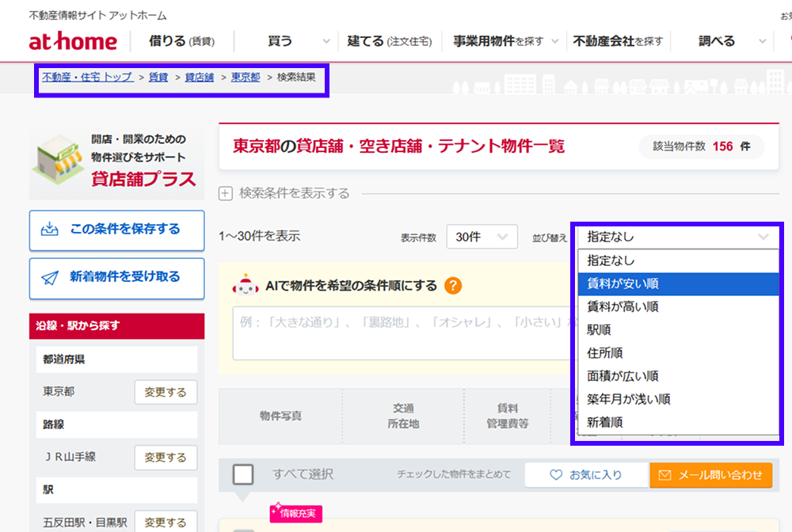
Task: Open the 表示件数 30件 dropdown
Action: point(482,236)
